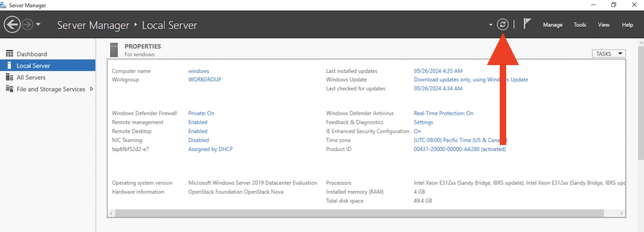
Task: Click the Local Server icon
Action: [x=10, y=65]
